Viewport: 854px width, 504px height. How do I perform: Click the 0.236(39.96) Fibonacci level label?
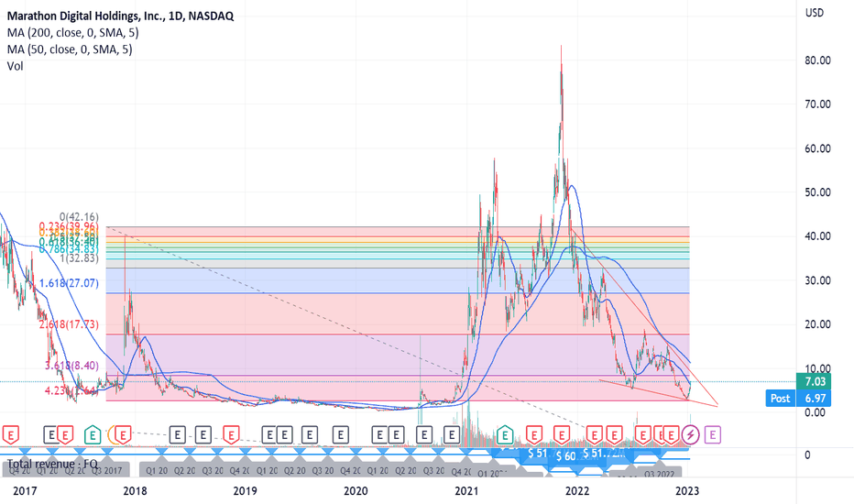click(69, 226)
